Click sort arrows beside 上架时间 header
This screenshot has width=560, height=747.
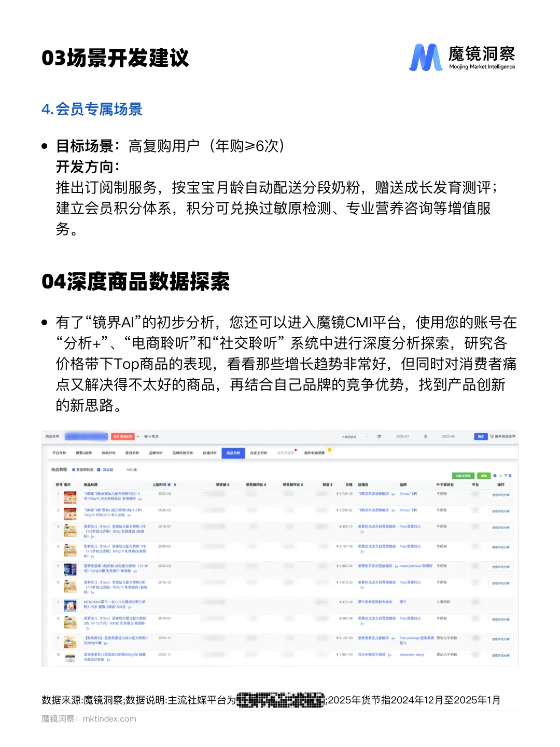pyautogui.click(x=175, y=485)
